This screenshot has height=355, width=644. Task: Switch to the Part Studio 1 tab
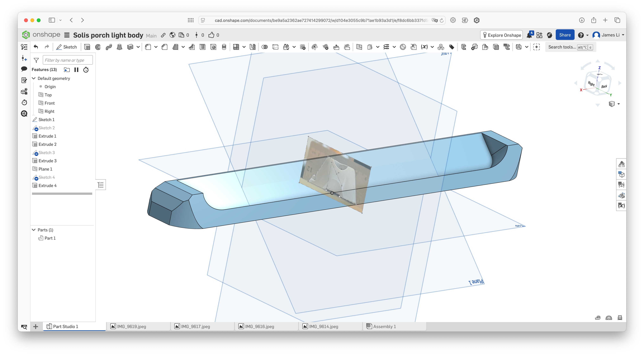click(74, 326)
